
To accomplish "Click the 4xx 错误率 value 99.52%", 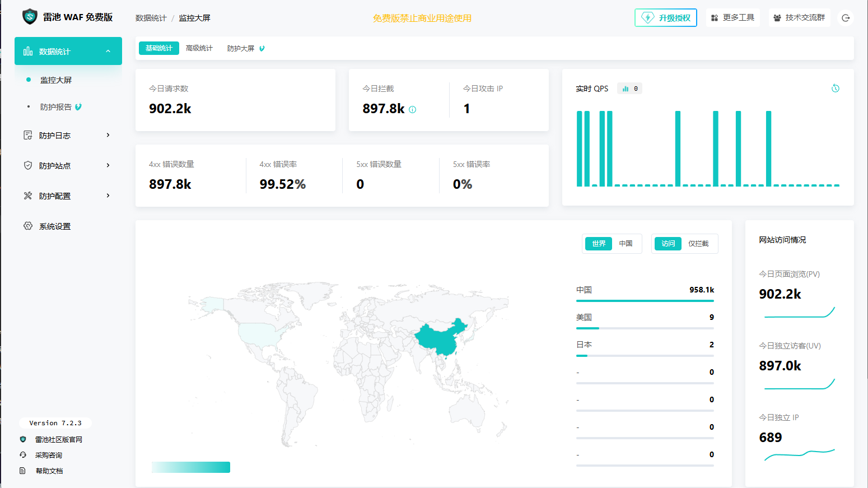I will (x=283, y=184).
